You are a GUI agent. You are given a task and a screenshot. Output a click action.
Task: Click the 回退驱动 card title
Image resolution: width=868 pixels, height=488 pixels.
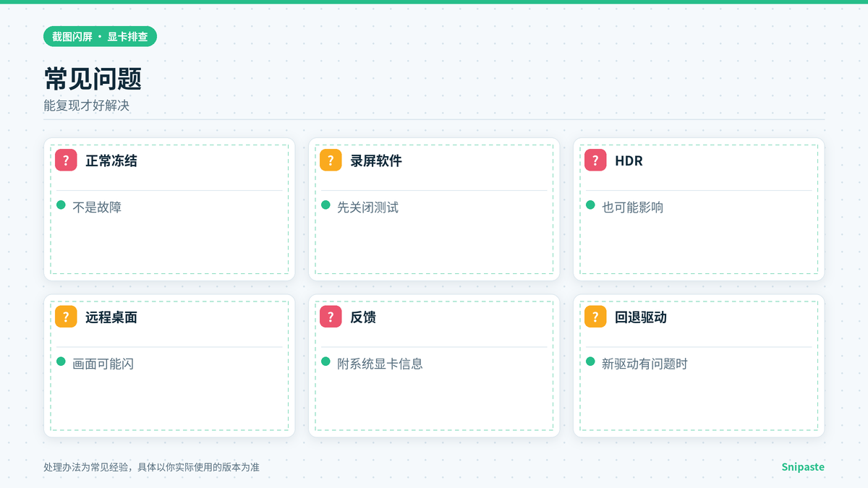641,317
